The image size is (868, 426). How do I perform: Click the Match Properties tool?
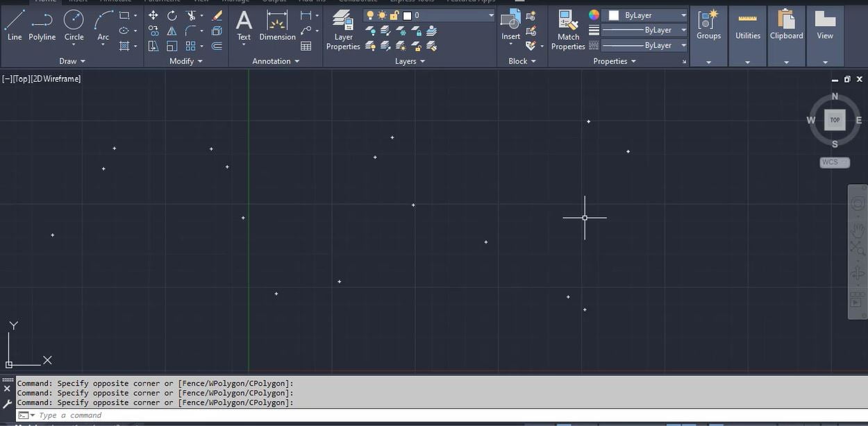point(568,29)
